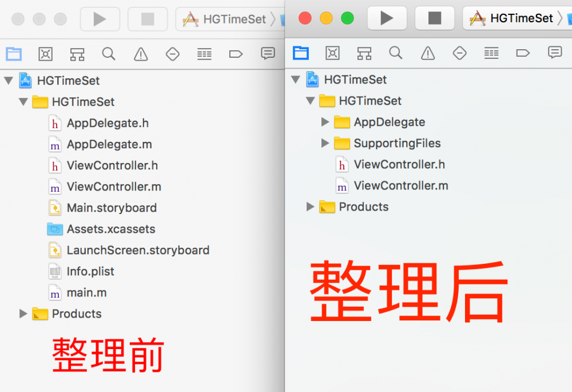Click Stop button in left Xcode window

(148, 19)
